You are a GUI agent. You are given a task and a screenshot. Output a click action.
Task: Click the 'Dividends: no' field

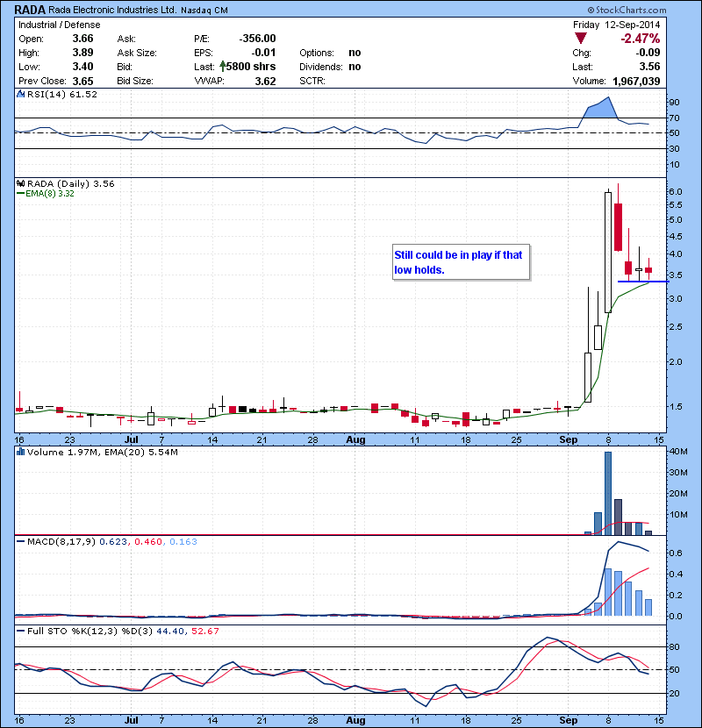(x=330, y=67)
